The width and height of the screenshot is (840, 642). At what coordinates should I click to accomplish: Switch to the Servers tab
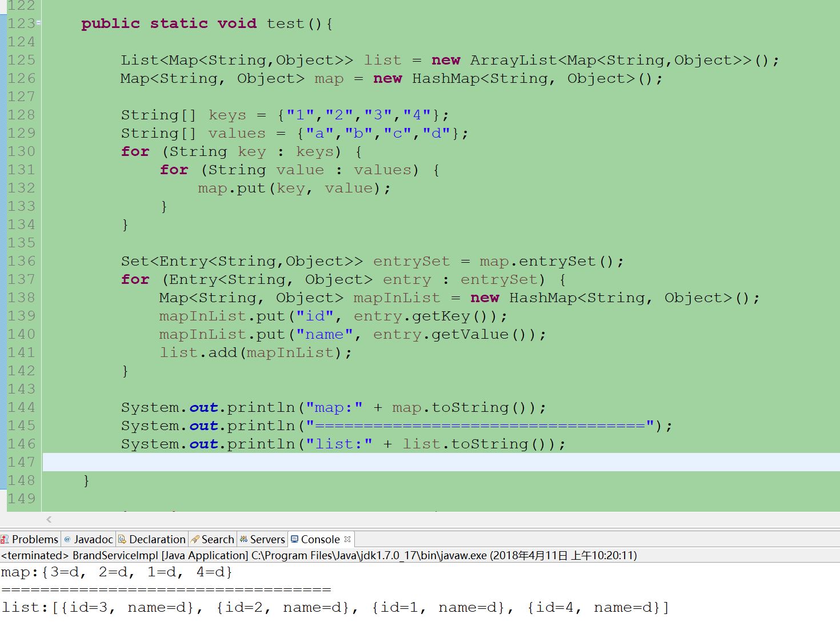(266, 539)
